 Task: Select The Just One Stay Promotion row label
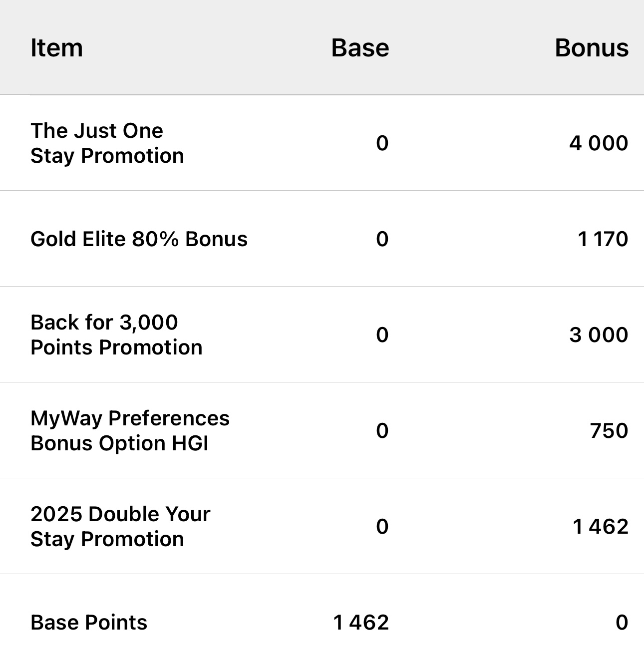click(107, 143)
